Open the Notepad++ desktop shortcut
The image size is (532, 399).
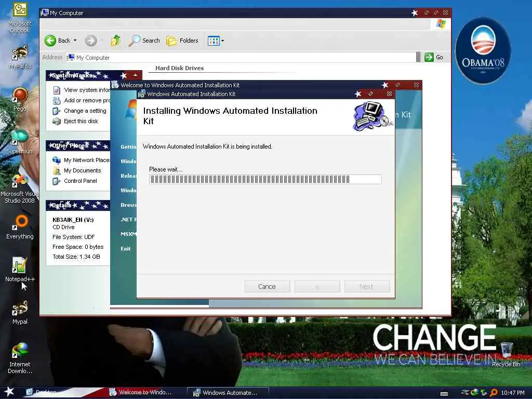(20, 270)
